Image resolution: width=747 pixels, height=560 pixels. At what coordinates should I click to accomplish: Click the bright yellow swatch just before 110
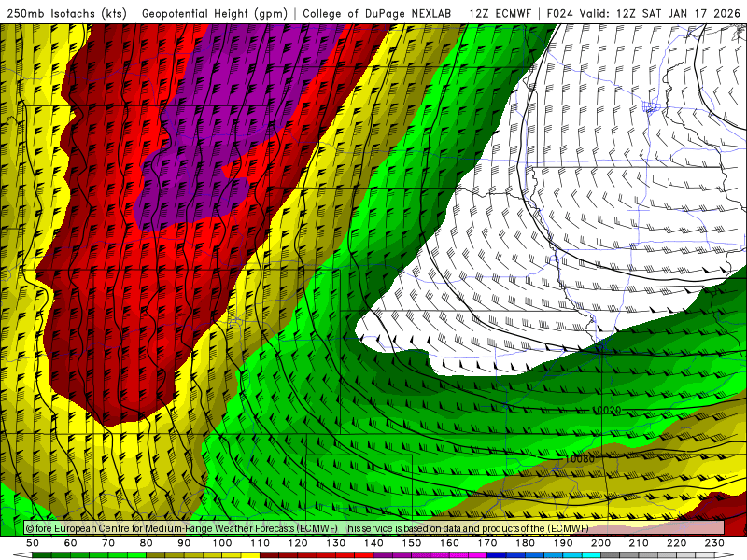250,555
